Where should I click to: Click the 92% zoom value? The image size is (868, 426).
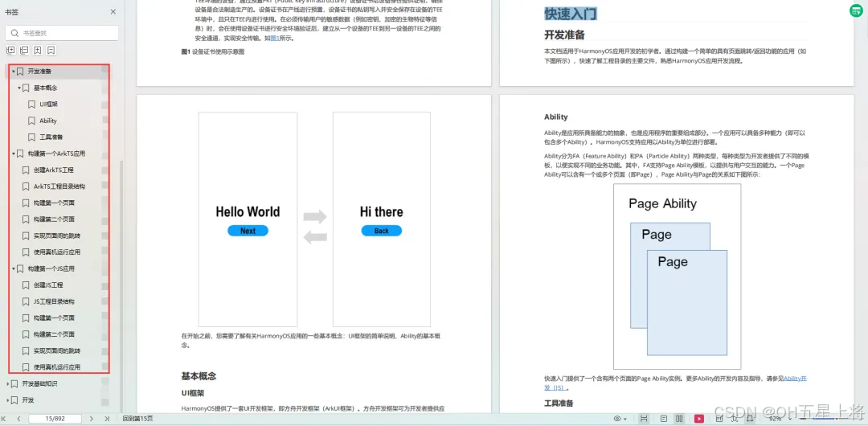point(775,418)
